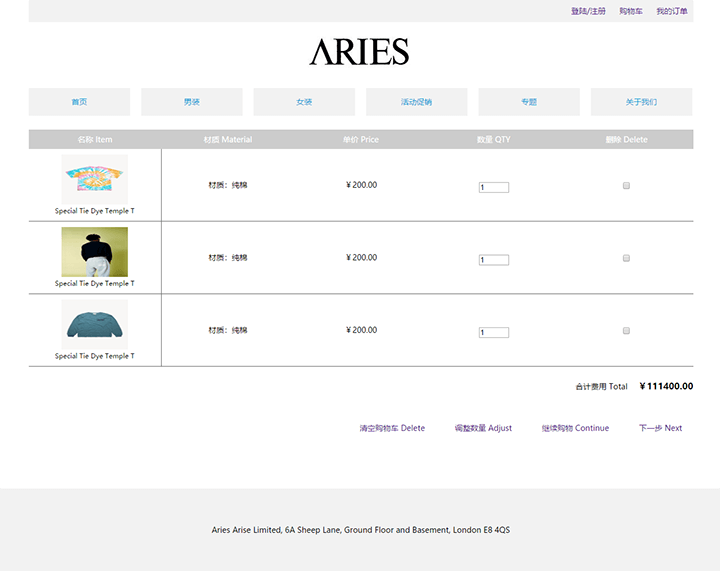
Task: Click the Aries Arise Limited footer address
Action: [360, 530]
